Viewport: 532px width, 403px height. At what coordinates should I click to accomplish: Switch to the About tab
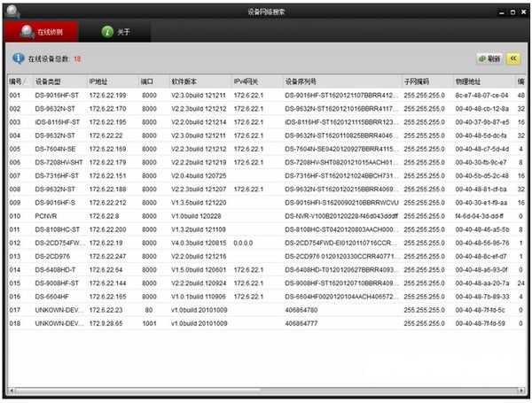coord(115,32)
